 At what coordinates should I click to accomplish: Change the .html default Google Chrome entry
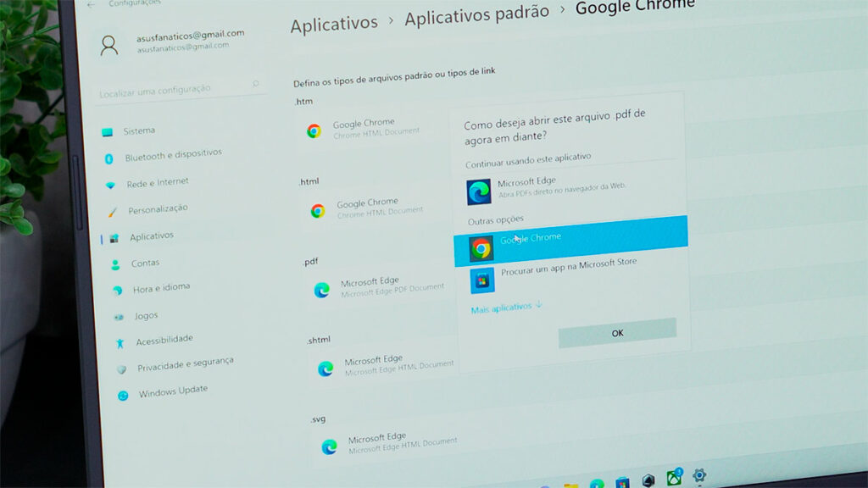(x=377, y=208)
